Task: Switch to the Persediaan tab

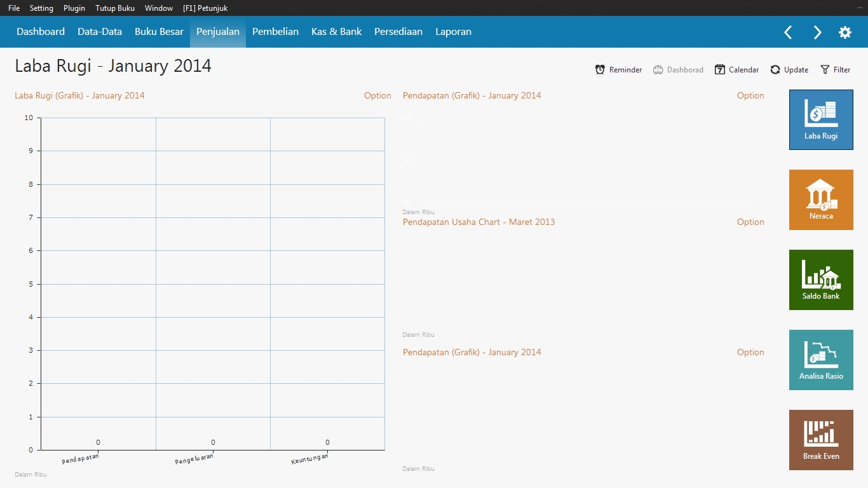Action: point(398,32)
